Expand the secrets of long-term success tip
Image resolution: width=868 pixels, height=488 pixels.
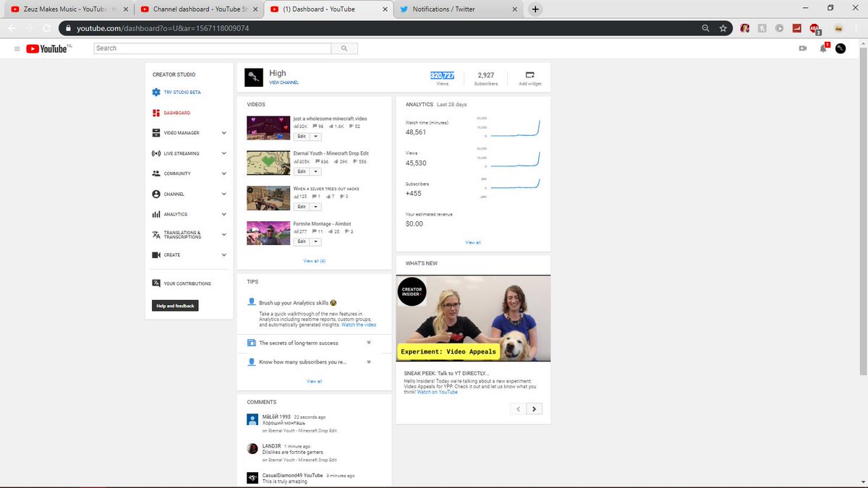369,343
